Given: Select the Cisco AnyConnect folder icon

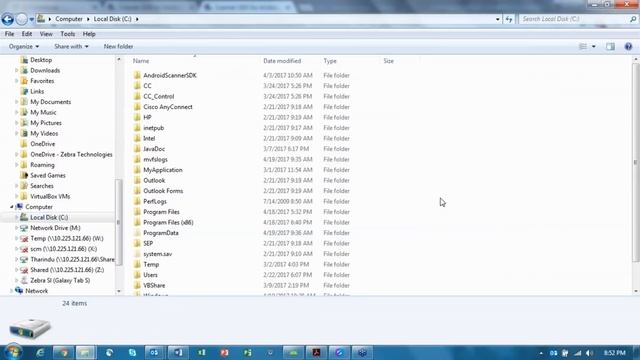Looking at the screenshot, I should pos(137,107).
